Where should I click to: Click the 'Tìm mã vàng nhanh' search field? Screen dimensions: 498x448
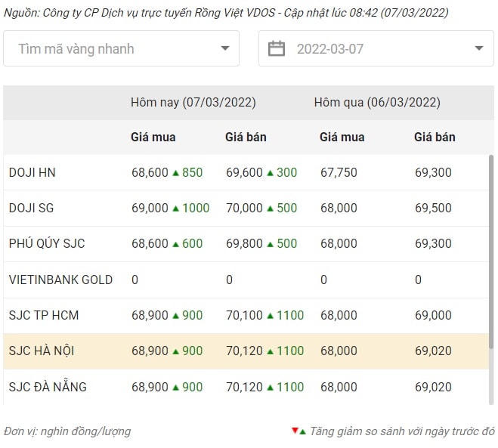coord(121,48)
